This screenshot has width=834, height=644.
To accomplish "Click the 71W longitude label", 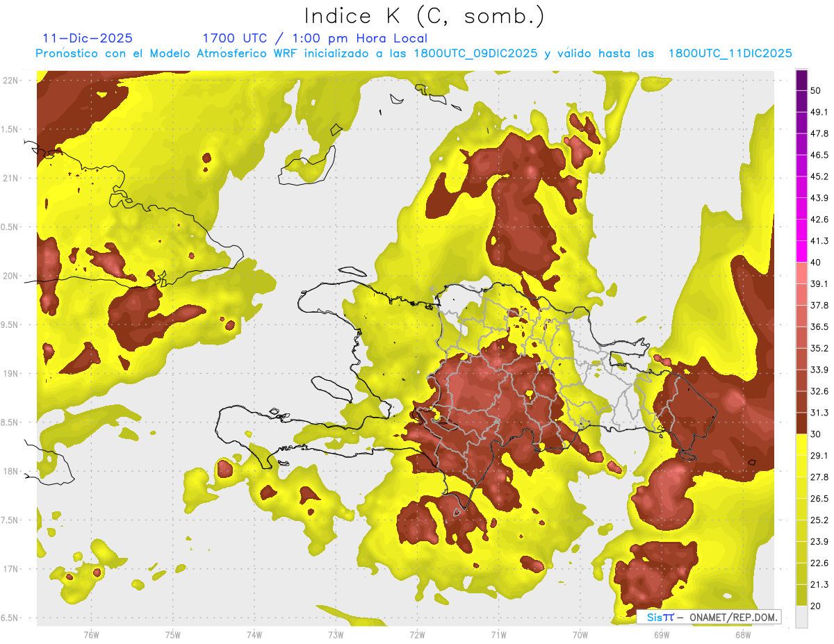I will pyautogui.click(x=498, y=634).
